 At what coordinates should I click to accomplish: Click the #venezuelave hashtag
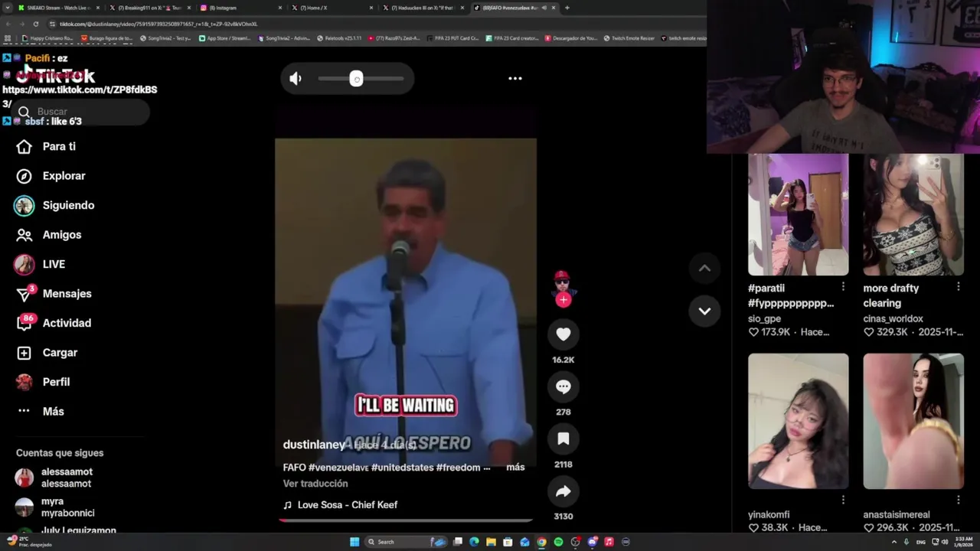click(338, 467)
